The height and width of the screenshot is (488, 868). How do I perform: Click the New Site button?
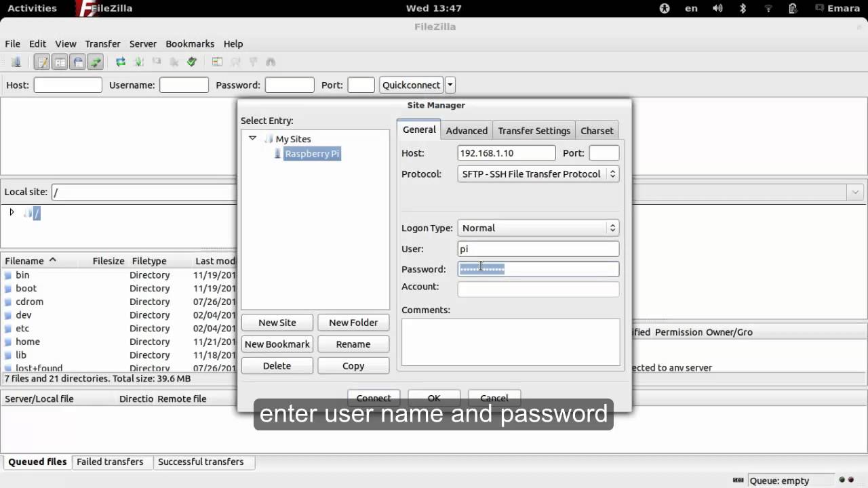point(277,323)
